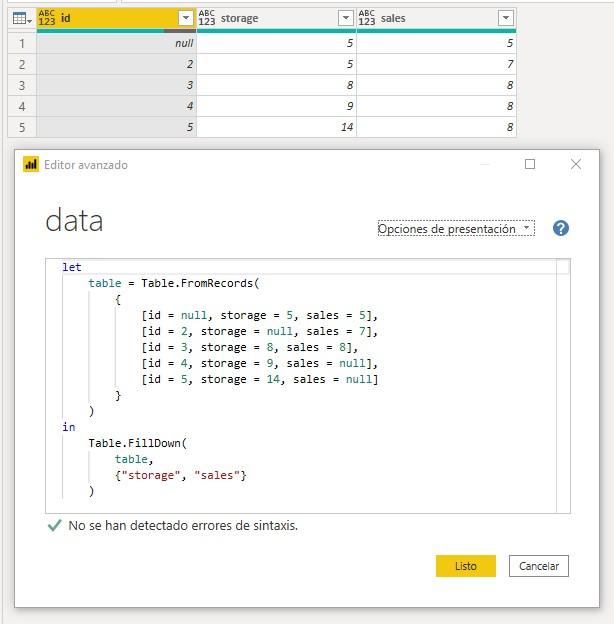Click the Cancelar button
This screenshot has width=614, height=624.
539,566
